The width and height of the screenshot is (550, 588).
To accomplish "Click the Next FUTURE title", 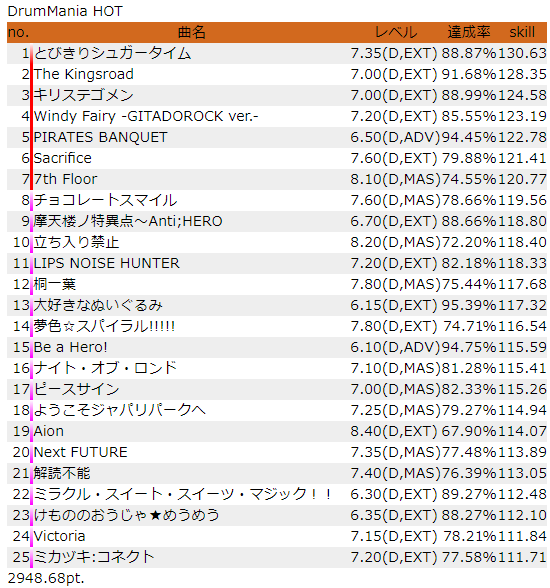I will (x=81, y=452).
